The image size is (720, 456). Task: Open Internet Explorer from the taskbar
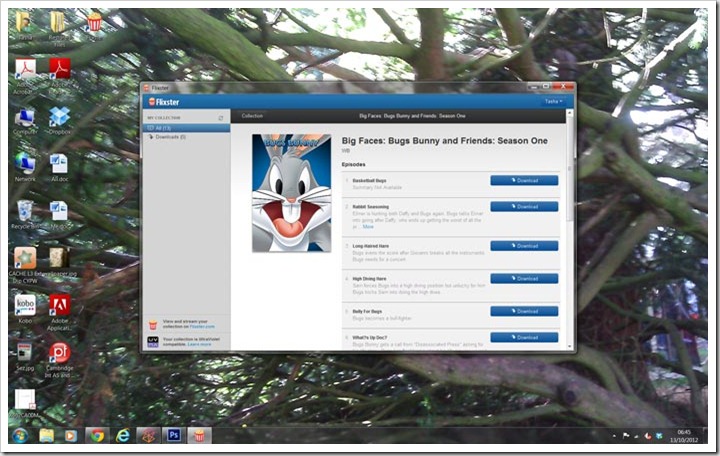click(x=123, y=435)
